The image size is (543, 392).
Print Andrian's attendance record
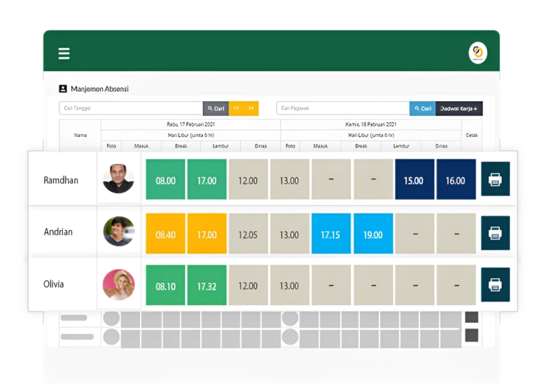[x=495, y=232]
